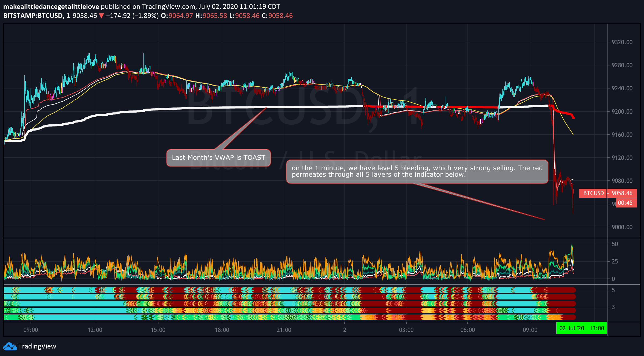Image resolution: width=644 pixels, height=356 pixels.
Task: Click the 3 label on layers indicator axis
Action: click(613, 307)
